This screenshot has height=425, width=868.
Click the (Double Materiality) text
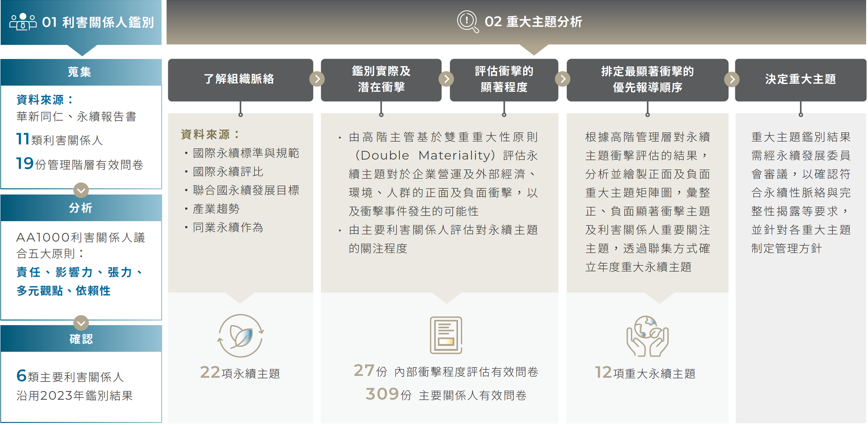[x=425, y=156]
